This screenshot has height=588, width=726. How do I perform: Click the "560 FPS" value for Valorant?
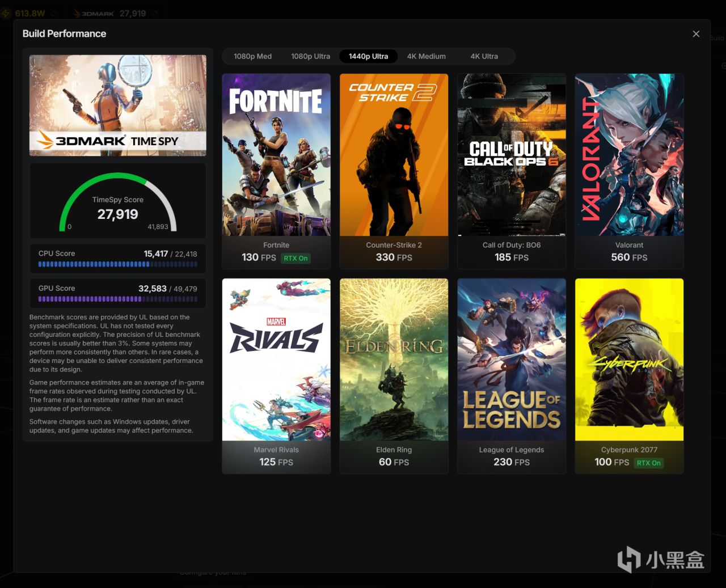tap(629, 257)
